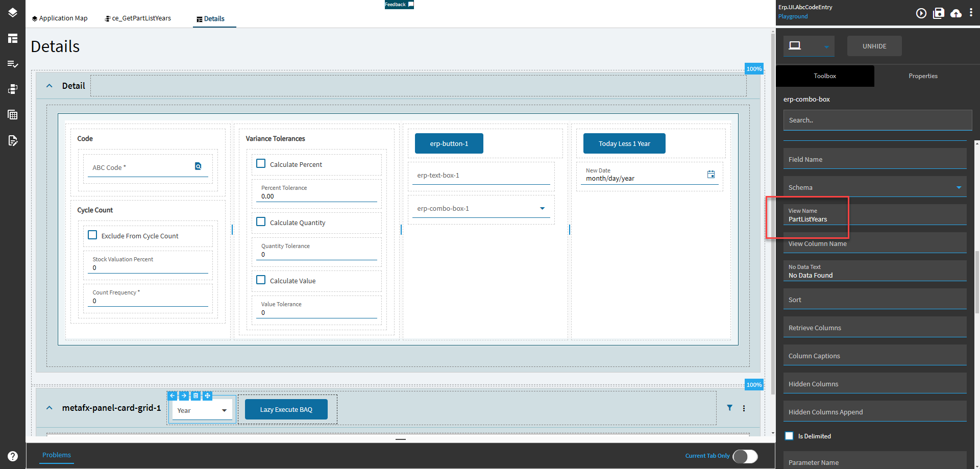Viewport: 980px width, 469px height.
Task: Click the Lazy Execute BAQ button
Action: pyautogui.click(x=286, y=409)
